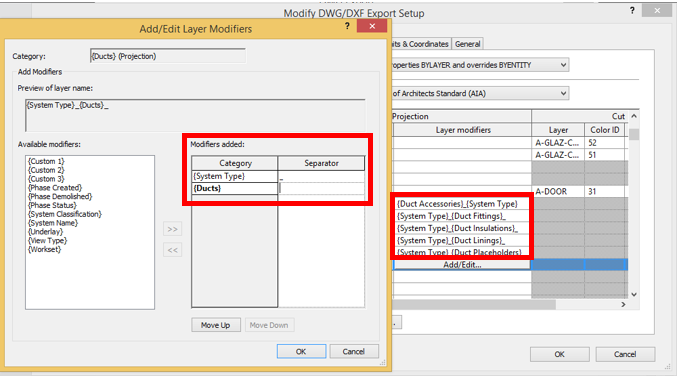Click Color ID cell with value 31
The width and height of the screenshot is (678, 379).
coord(604,191)
